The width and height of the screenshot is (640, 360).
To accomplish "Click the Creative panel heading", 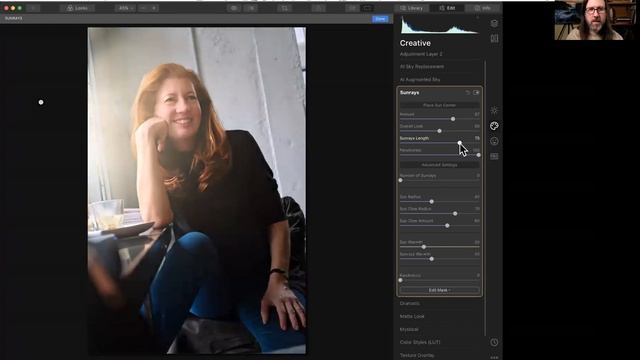I will (415, 43).
